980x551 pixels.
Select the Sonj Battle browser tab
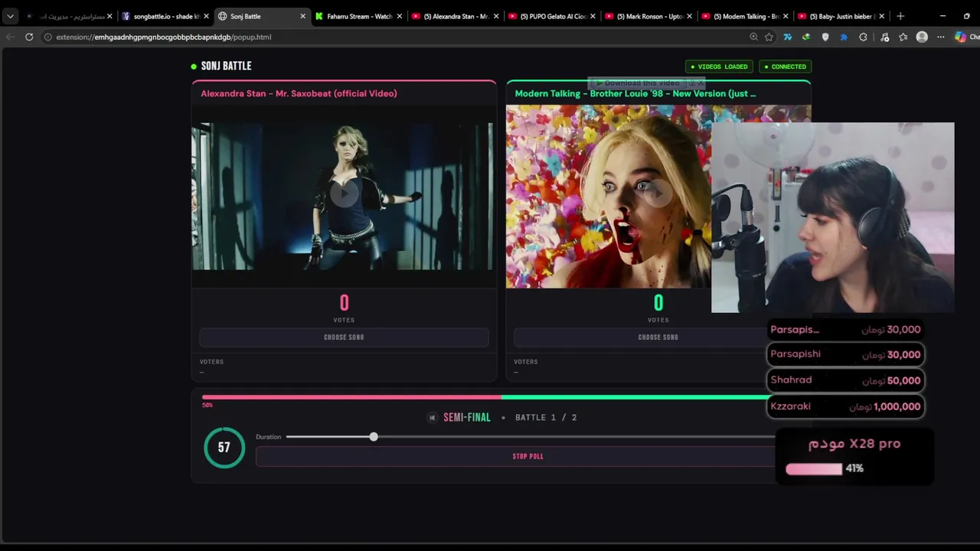[262, 16]
